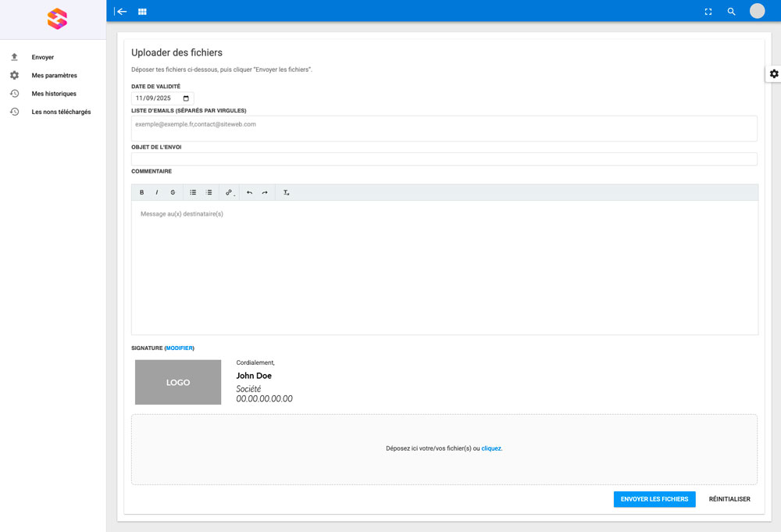Open Mes paramètres in the sidebar
The width and height of the screenshot is (781, 532).
[x=55, y=75]
